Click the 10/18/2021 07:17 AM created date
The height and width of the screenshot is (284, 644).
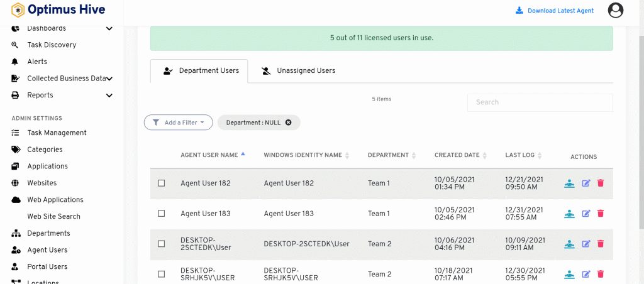pyautogui.click(x=453, y=274)
